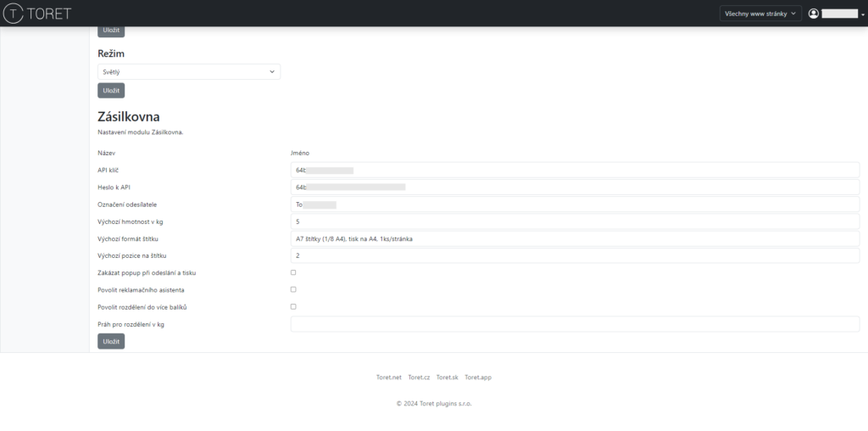The image size is (868, 431).
Task: Click the Toret logo in header
Action: tap(37, 14)
